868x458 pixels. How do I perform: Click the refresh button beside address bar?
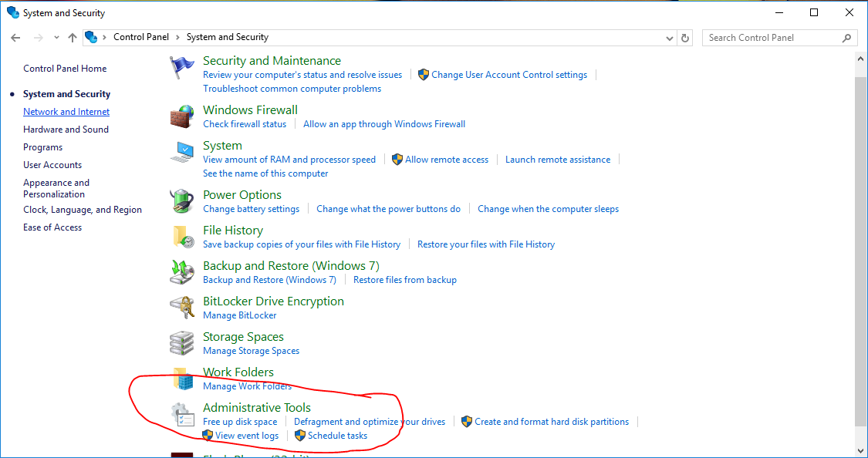tap(685, 38)
